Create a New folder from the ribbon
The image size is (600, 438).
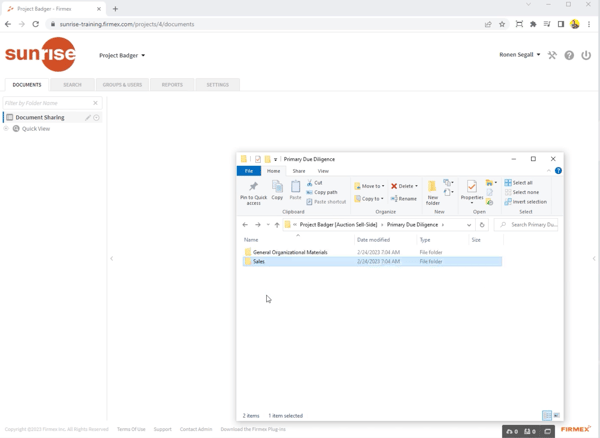[x=432, y=193]
